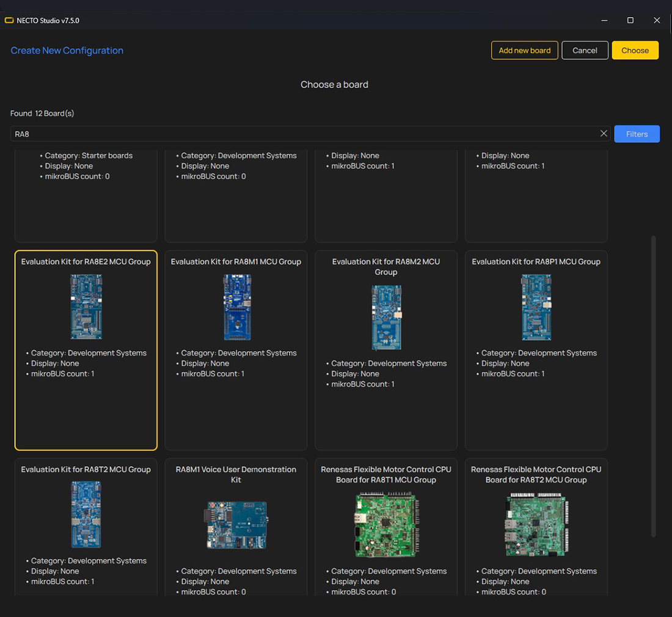Open the Filters panel
Image resolution: width=672 pixels, height=617 pixels.
pyautogui.click(x=637, y=134)
